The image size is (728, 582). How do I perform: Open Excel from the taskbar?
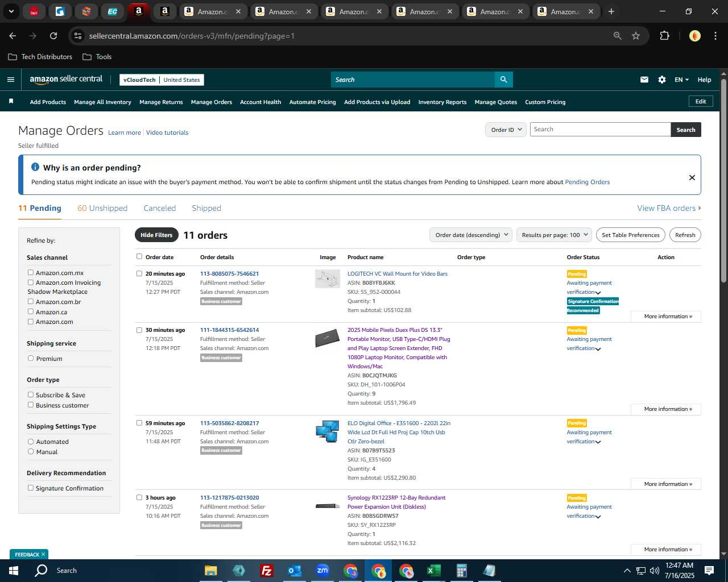433,571
